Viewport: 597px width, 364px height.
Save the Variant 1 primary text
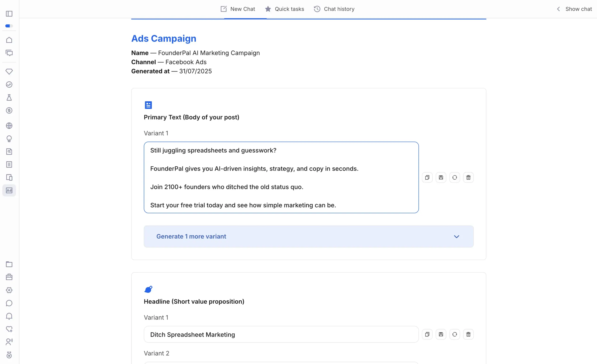pos(441,177)
